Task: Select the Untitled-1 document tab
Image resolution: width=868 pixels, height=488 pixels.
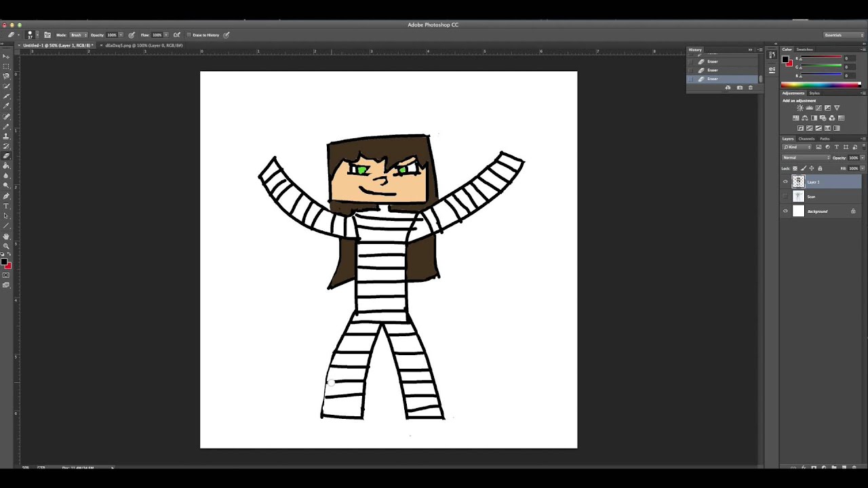Action: (56, 45)
